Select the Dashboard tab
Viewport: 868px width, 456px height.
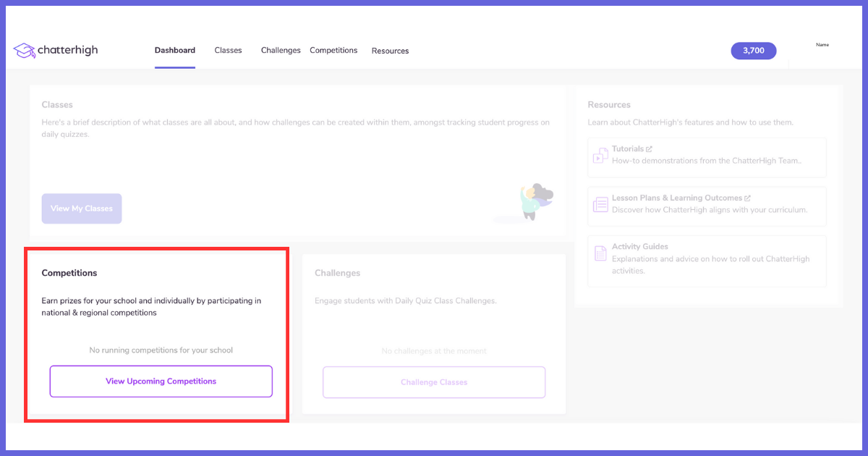point(174,50)
